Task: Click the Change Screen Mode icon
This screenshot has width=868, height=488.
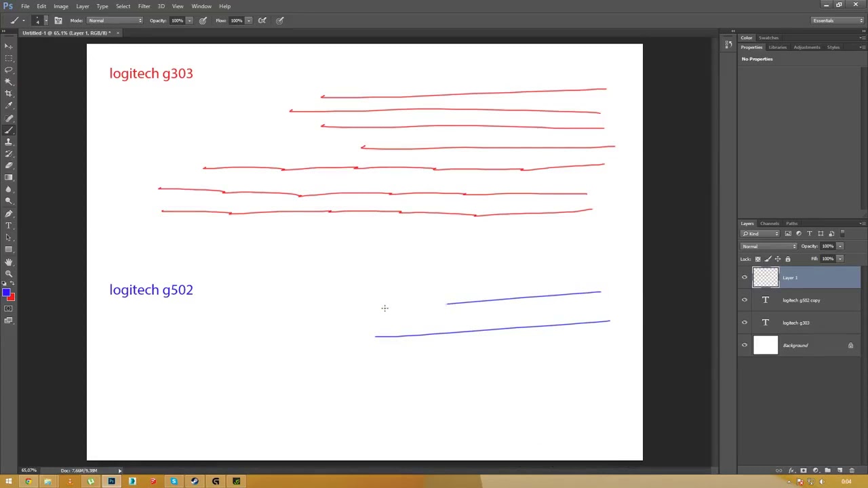Action: 9,321
